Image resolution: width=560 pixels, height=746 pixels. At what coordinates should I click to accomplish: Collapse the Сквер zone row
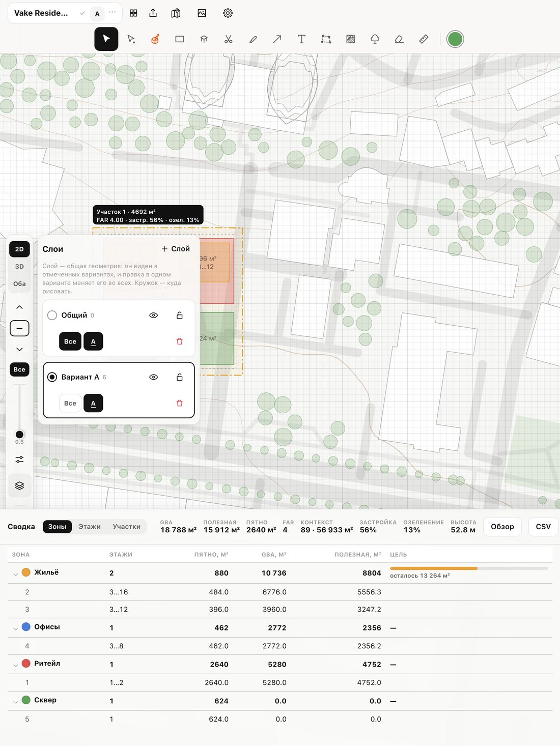pos(15,702)
